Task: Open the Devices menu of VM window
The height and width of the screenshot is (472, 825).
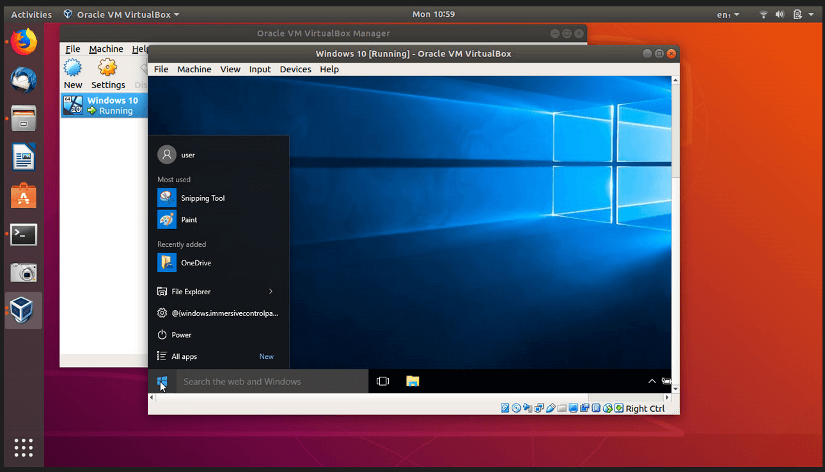Action: 295,69
